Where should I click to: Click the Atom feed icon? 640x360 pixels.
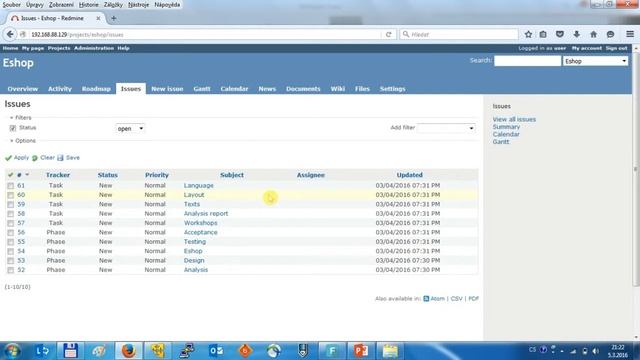426,299
